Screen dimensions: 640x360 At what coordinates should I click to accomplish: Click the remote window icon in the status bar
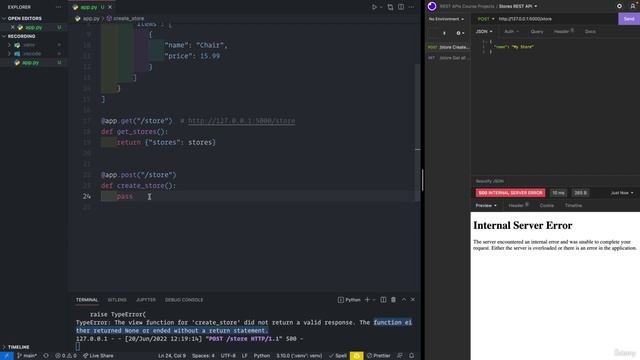point(7,356)
